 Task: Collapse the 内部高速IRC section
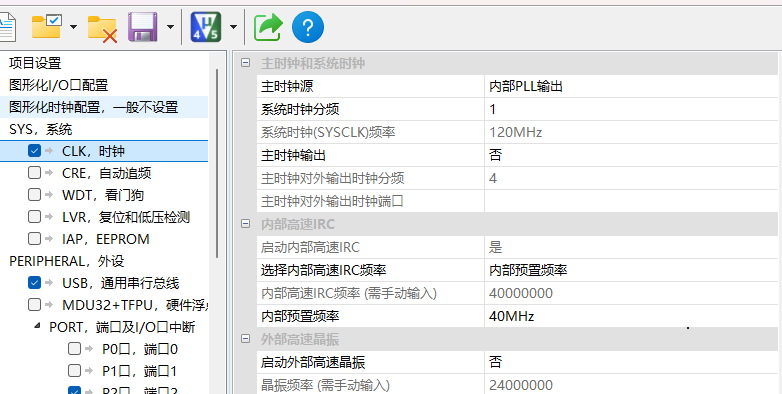pyautogui.click(x=245, y=224)
